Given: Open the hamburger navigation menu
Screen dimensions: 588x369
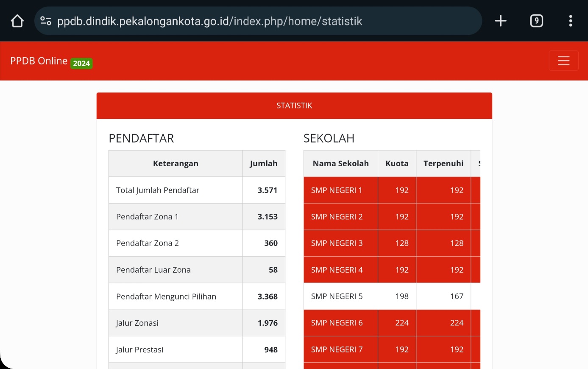Looking at the screenshot, I should [564, 61].
